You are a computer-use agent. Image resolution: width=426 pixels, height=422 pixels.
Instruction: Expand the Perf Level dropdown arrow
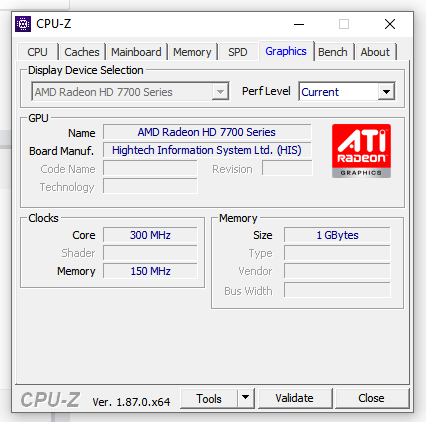point(386,92)
